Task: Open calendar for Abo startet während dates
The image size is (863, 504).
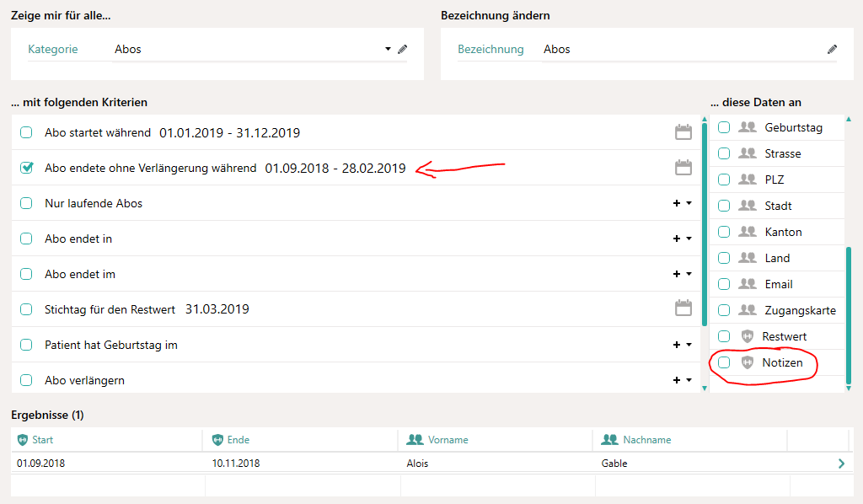Action: [683, 132]
